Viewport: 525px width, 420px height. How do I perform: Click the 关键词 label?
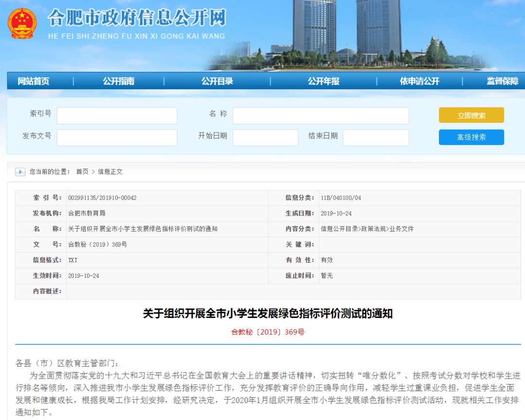coord(300,244)
